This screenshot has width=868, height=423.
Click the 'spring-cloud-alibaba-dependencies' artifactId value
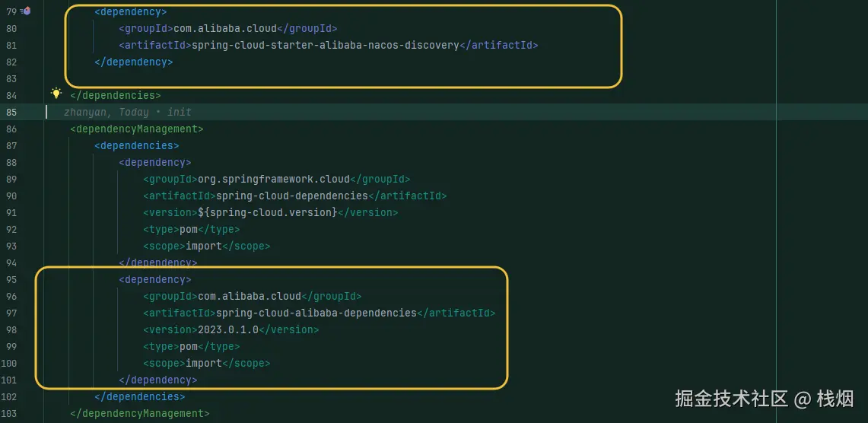tap(316, 313)
